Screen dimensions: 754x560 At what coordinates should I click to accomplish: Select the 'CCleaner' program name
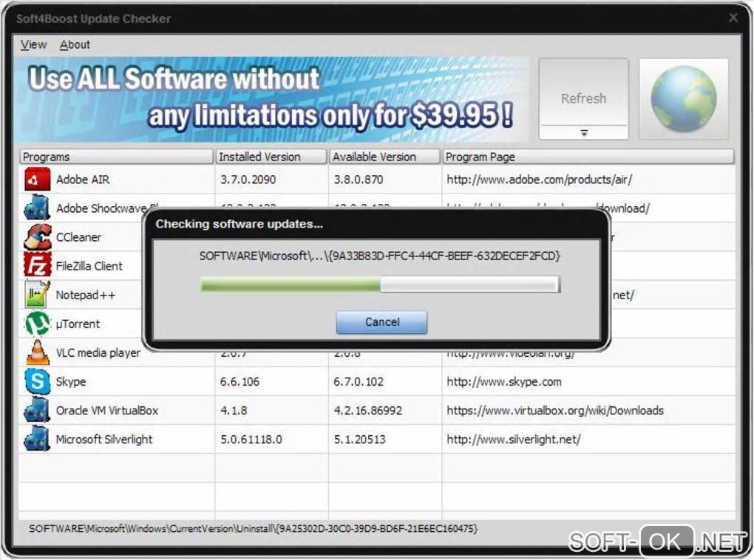coord(79,237)
